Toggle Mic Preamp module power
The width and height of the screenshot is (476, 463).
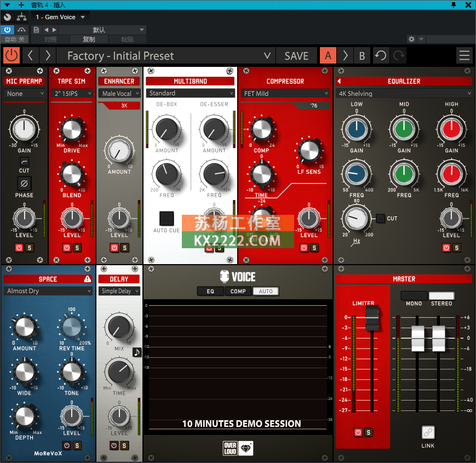[x=19, y=248]
